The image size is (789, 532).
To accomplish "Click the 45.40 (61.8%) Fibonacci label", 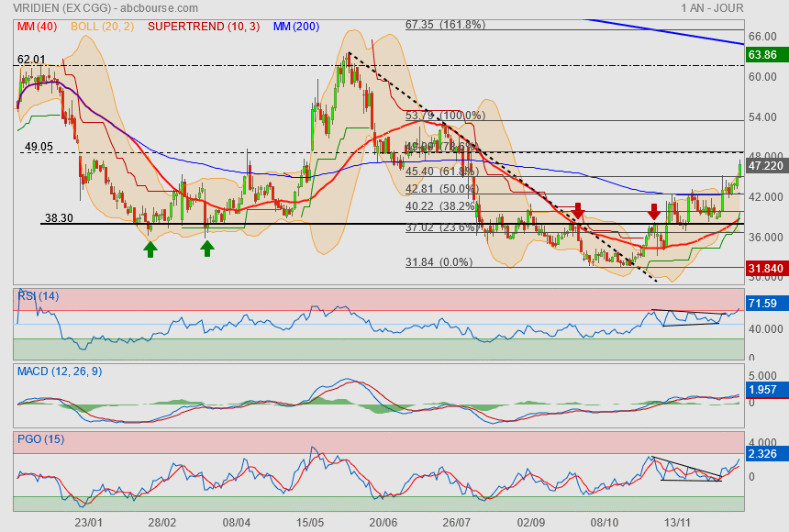I will 442,172.
